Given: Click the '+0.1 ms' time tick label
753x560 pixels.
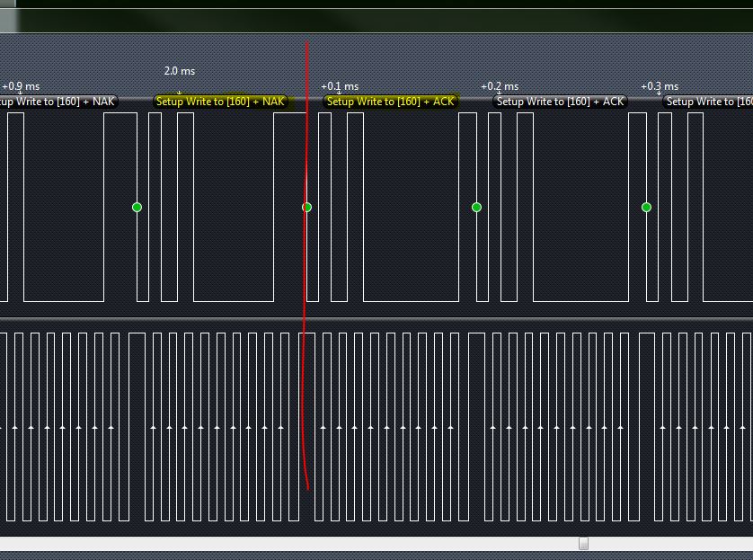Looking at the screenshot, I should tap(340, 86).
